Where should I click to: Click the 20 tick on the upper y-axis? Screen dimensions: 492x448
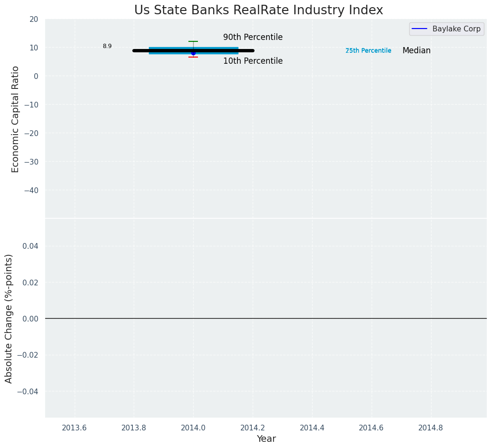click(x=33, y=19)
